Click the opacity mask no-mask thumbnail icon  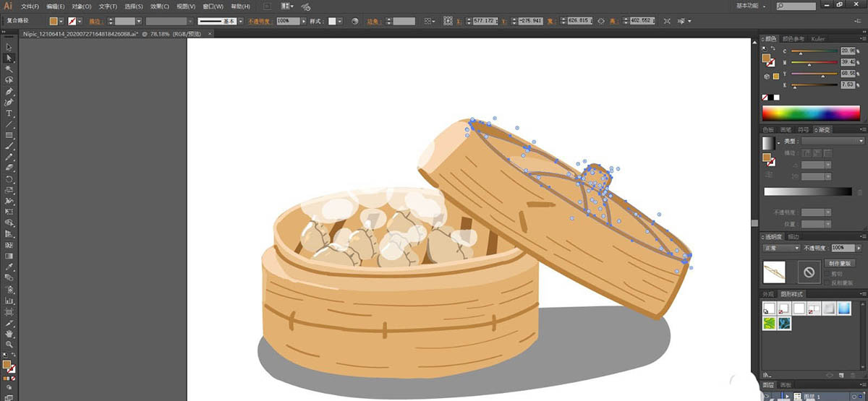click(x=808, y=272)
